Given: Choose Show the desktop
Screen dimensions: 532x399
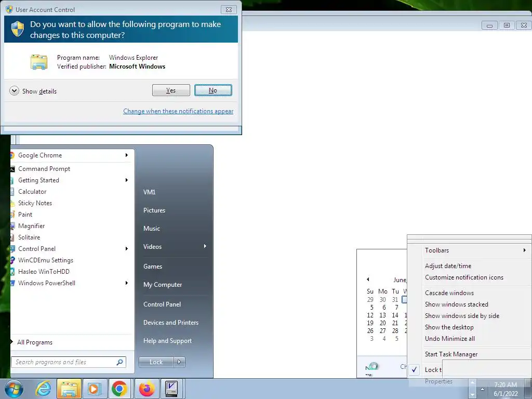Looking at the screenshot, I should tap(449, 327).
